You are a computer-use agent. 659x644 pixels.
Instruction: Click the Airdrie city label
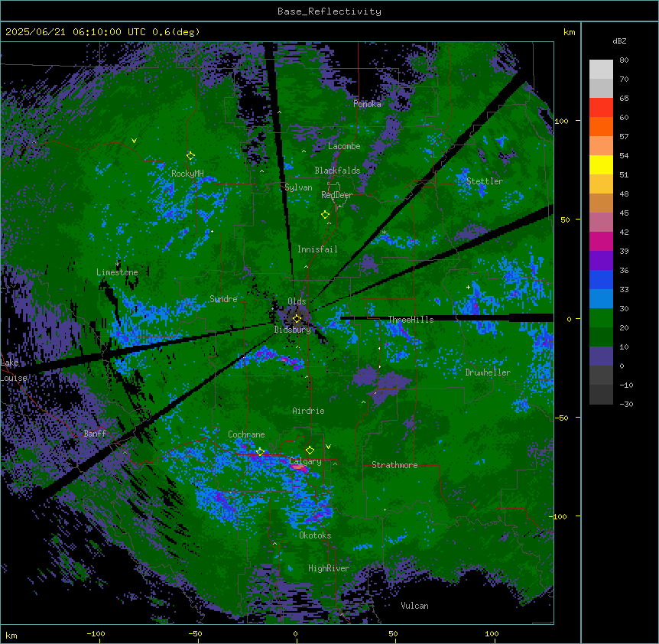click(x=308, y=411)
